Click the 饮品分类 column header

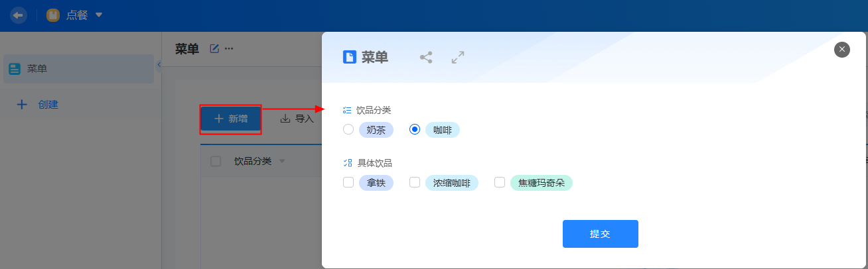tap(253, 161)
